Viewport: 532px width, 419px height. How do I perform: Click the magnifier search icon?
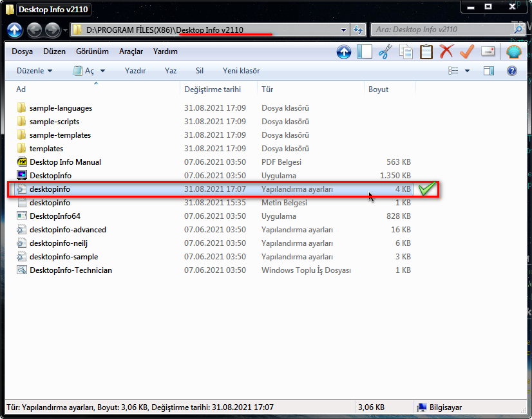pos(518,30)
